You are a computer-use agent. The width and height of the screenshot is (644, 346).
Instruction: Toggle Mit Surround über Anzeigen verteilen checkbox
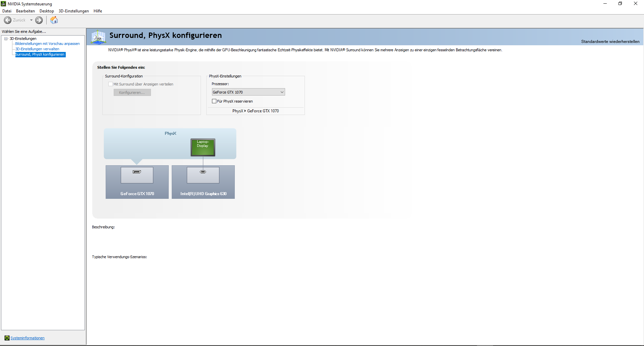[110, 84]
